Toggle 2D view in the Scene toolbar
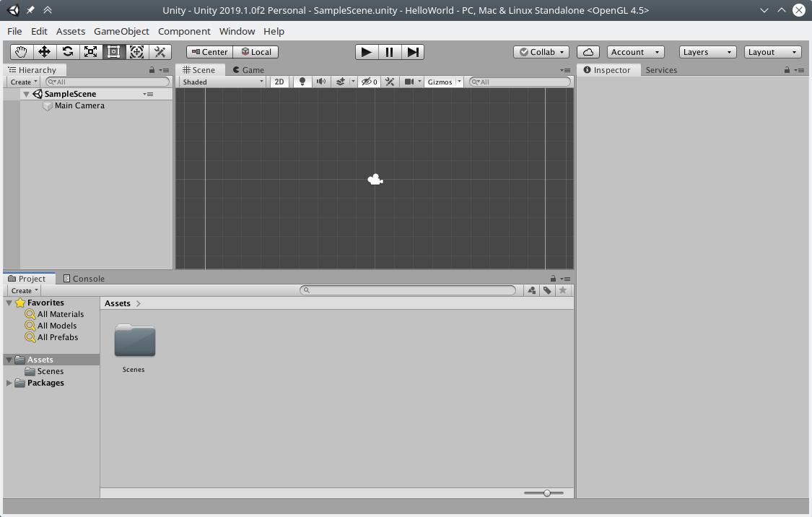This screenshot has height=517, width=812. click(x=279, y=82)
